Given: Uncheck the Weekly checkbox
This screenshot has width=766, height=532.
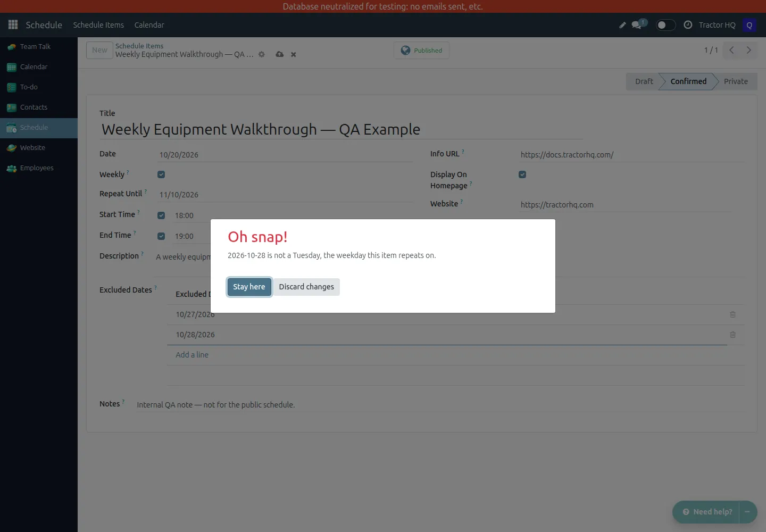Looking at the screenshot, I should click(x=161, y=174).
